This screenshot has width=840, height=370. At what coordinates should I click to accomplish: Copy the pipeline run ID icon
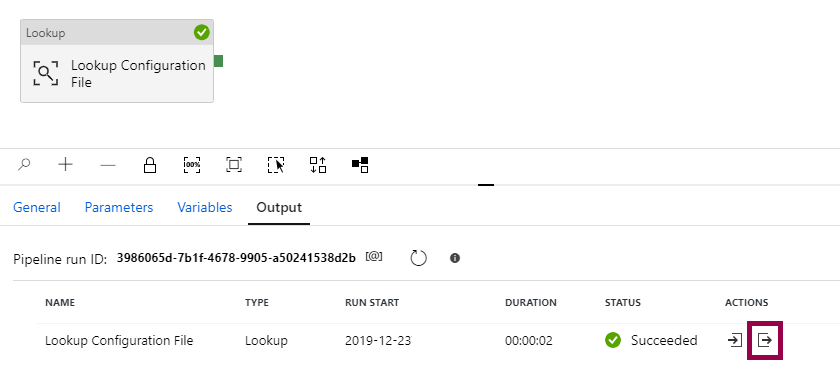374,257
